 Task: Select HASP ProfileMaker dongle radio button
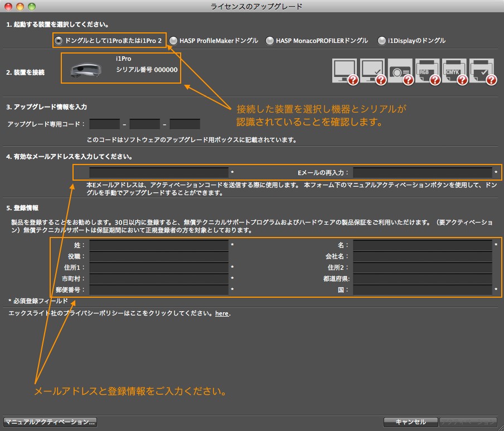tap(173, 41)
